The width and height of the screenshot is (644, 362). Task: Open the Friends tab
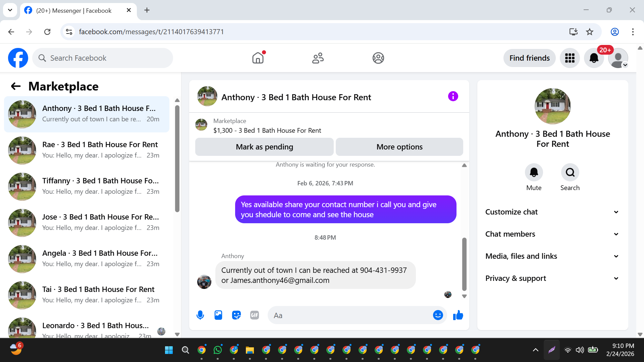318,58
